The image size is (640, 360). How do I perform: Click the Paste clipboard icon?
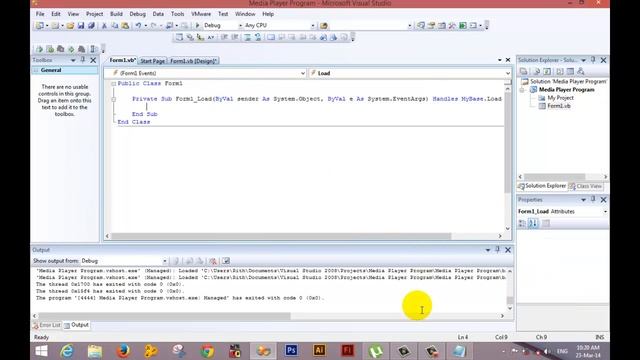[125, 26]
